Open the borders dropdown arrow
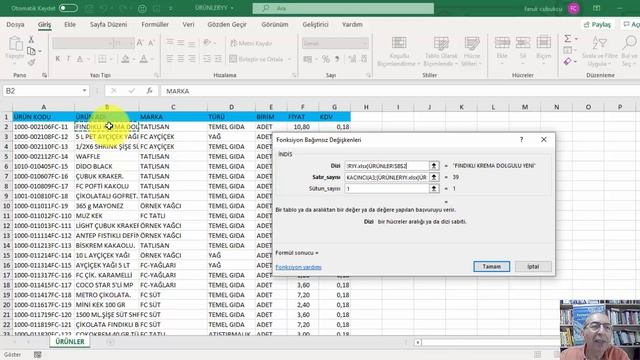 pos(111,60)
